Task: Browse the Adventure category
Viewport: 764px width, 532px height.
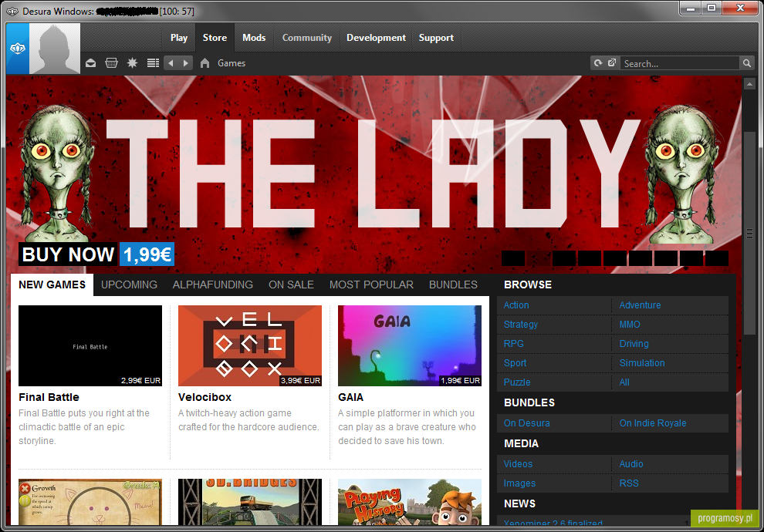Action: click(x=640, y=305)
